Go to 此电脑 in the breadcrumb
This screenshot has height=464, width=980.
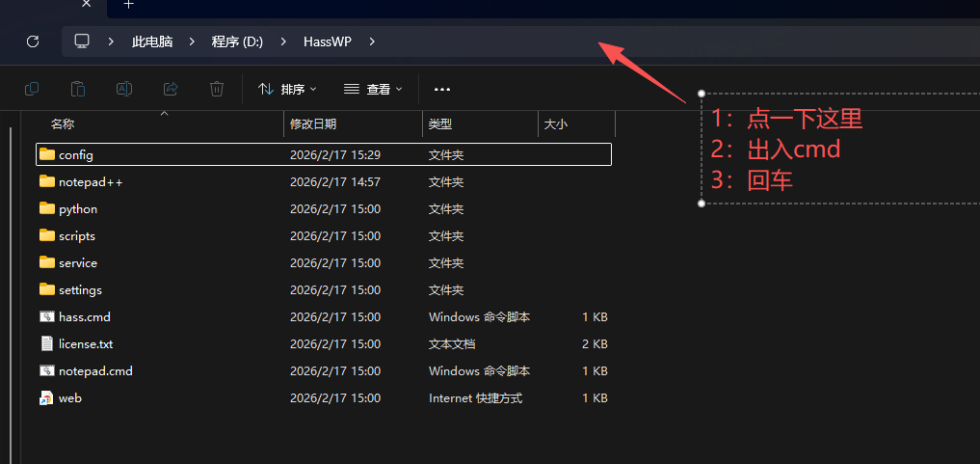pyautogui.click(x=152, y=41)
